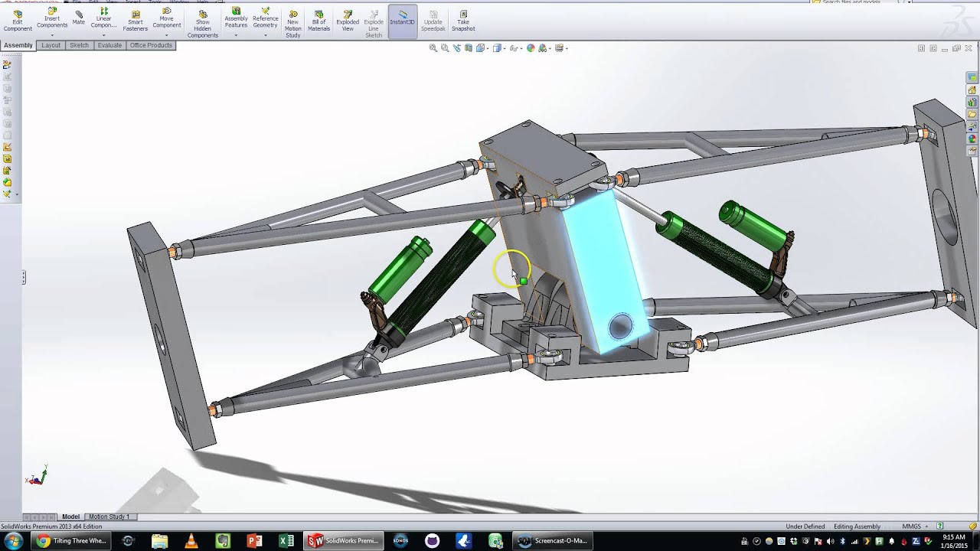
Task: Click the Windows Start button
Action: [x=13, y=541]
